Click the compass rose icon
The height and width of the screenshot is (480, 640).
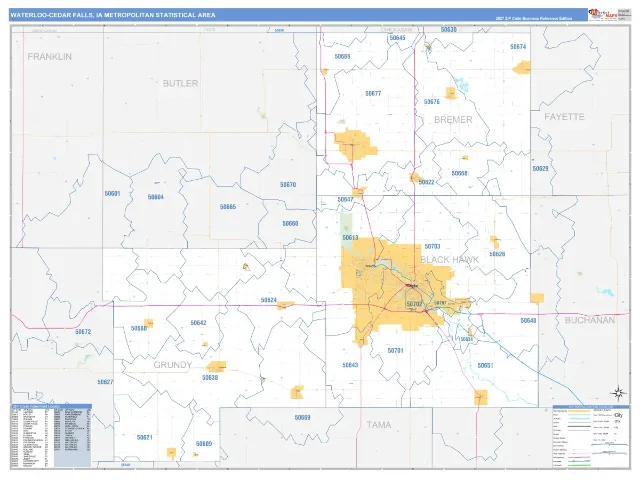(x=618, y=393)
